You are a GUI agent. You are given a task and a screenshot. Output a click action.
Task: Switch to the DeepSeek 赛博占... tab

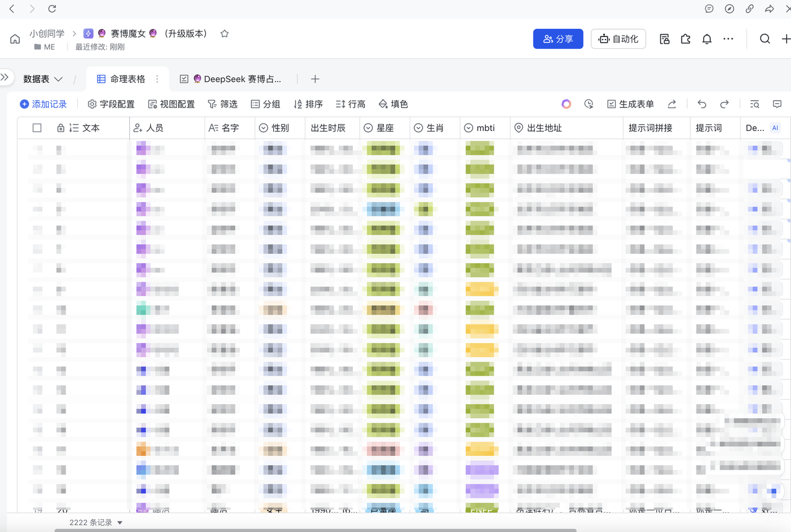[x=231, y=79]
